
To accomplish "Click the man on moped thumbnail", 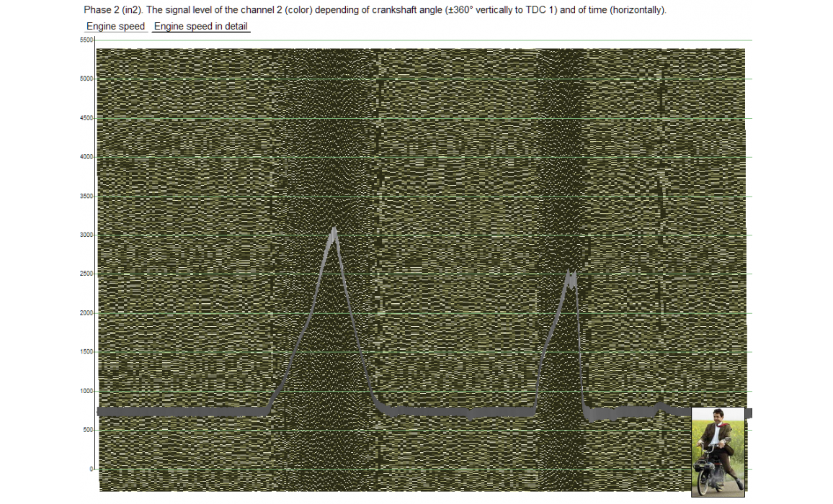I will (x=718, y=451).
